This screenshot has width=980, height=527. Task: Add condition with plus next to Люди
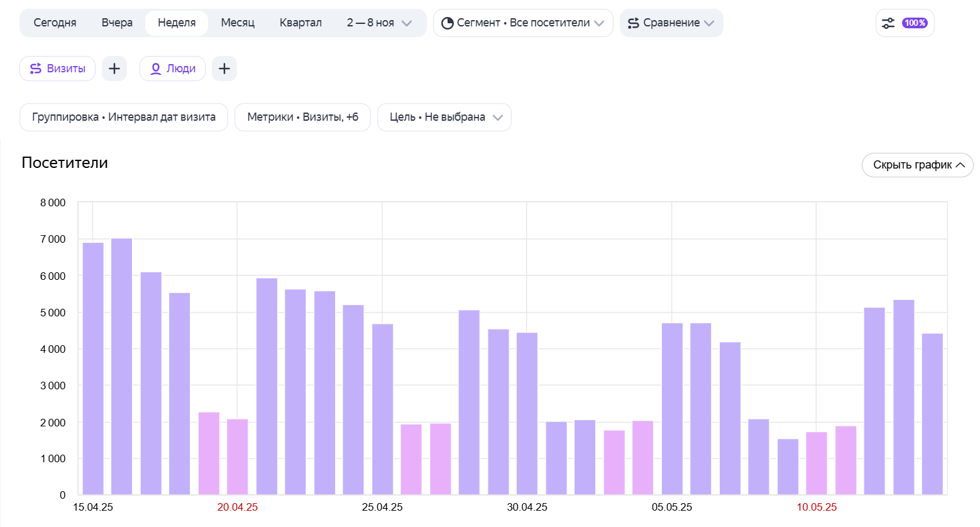(x=224, y=69)
